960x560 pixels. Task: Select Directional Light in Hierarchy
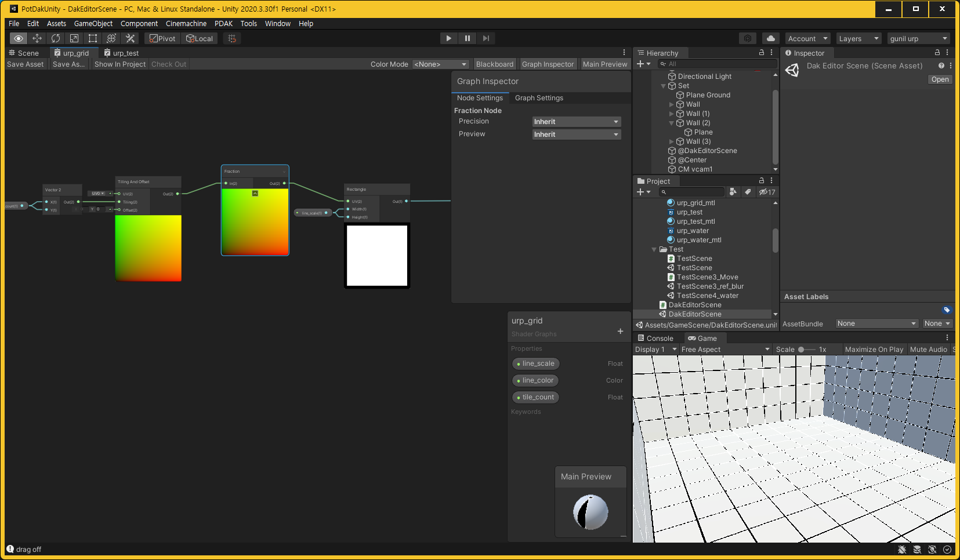click(x=704, y=77)
